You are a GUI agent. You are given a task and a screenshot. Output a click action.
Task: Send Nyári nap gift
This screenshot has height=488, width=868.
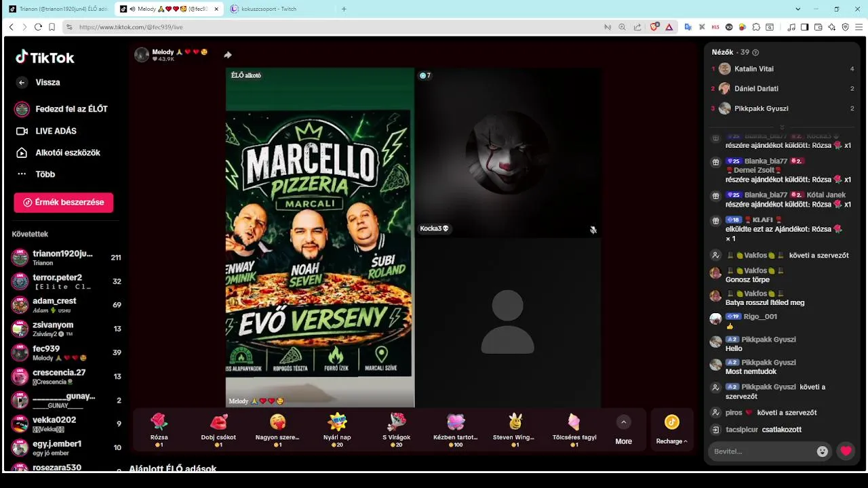[x=337, y=430]
